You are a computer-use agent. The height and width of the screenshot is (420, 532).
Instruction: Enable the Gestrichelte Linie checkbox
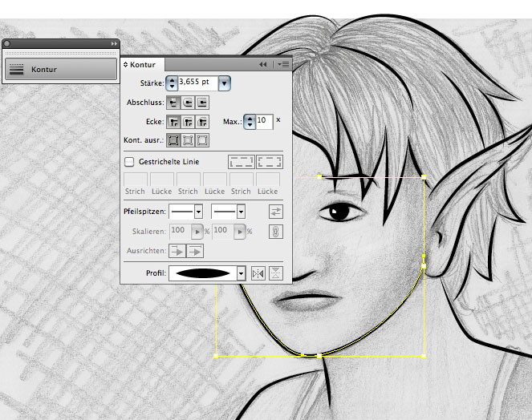[129, 161]
